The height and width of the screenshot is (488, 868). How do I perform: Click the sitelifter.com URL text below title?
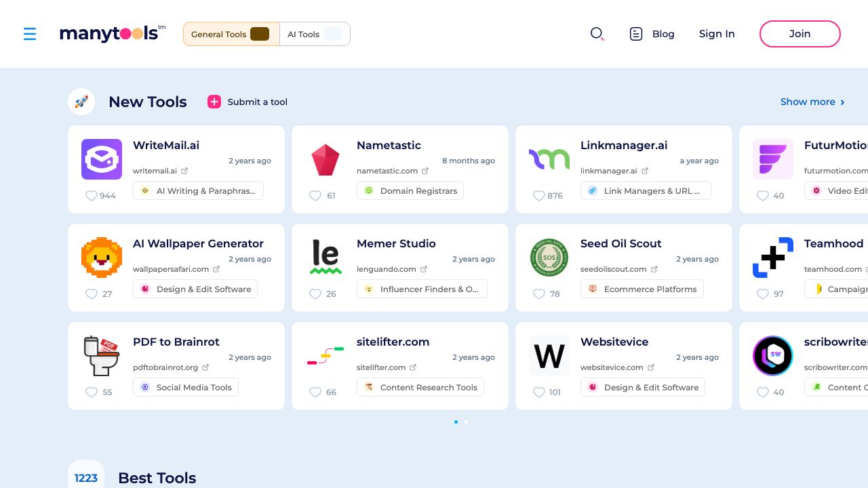point(381,367)
